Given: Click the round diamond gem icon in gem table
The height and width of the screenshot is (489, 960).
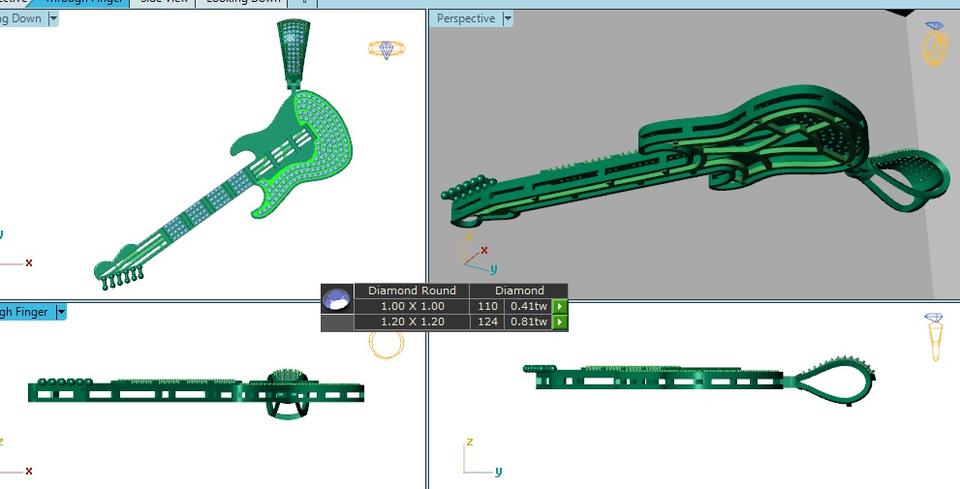Looking at the screenshot, I should pyautogui.click(x=337, y=299).
